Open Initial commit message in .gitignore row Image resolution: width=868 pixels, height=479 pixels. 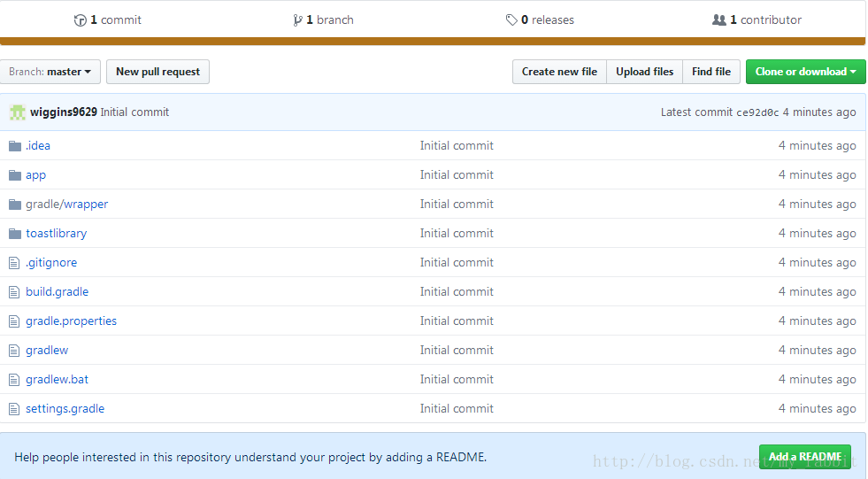pyautogui.click(x=457, y=262)
